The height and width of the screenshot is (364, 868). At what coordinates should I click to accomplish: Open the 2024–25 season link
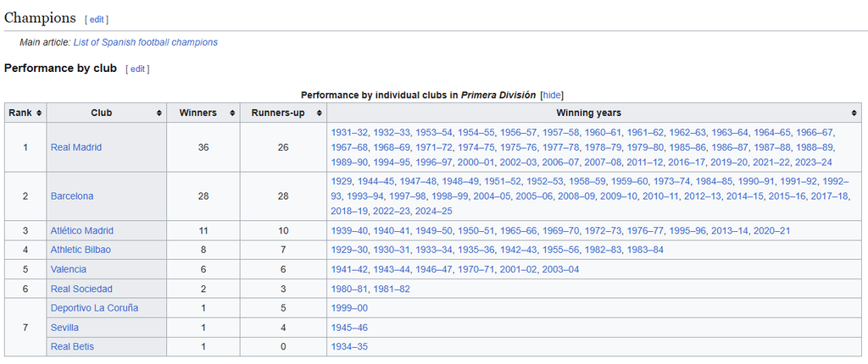point(434,212)
